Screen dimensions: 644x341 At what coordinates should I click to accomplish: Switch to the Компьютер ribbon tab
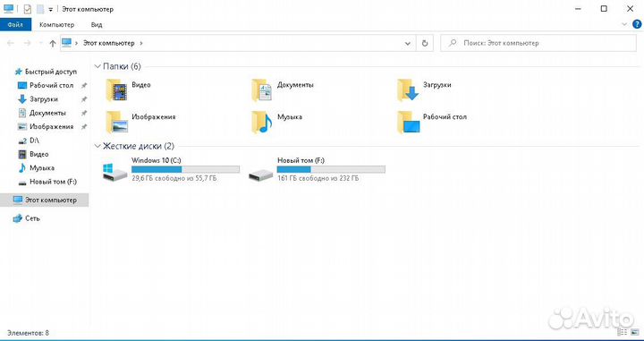(x=56, y=25)
